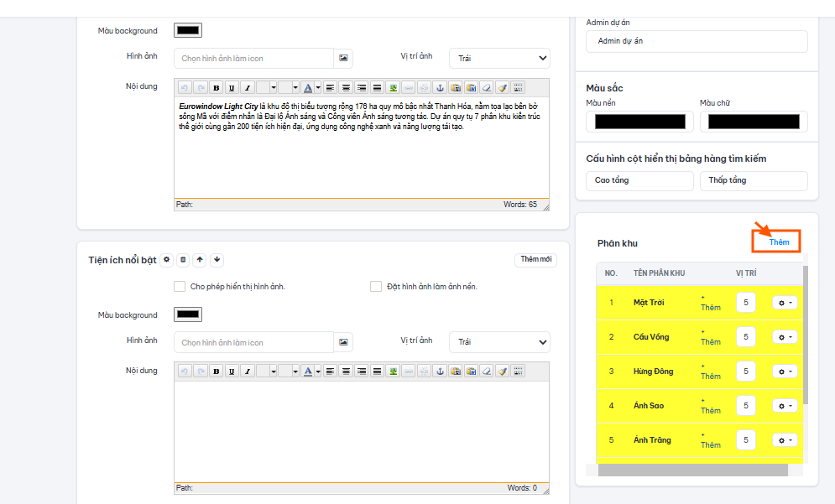Justify text in the lower editor toolbar
This screenshot has width=835, height=504.
point(377,371)
